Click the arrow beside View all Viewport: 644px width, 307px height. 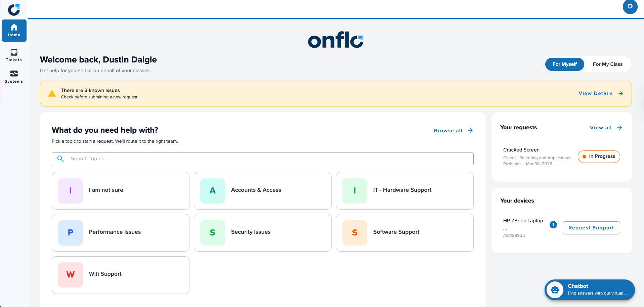click(620, 128)
